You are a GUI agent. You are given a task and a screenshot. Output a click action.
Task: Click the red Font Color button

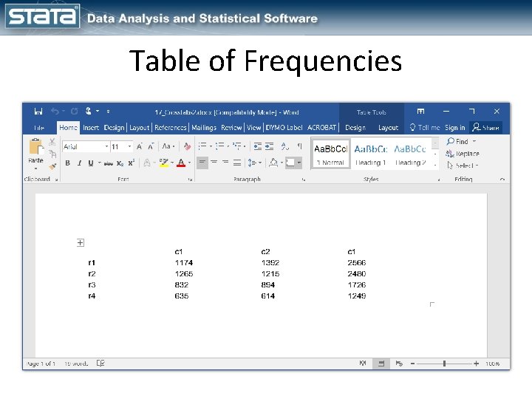pos(181,163)
